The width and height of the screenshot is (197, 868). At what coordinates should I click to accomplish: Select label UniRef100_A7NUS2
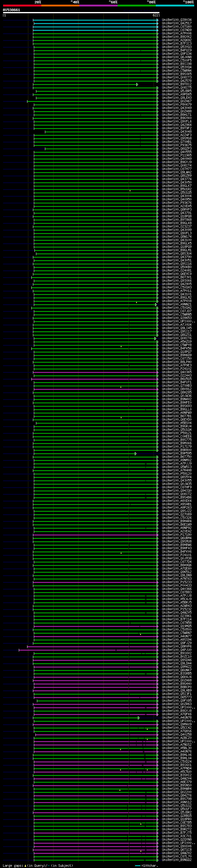point(177,745)
